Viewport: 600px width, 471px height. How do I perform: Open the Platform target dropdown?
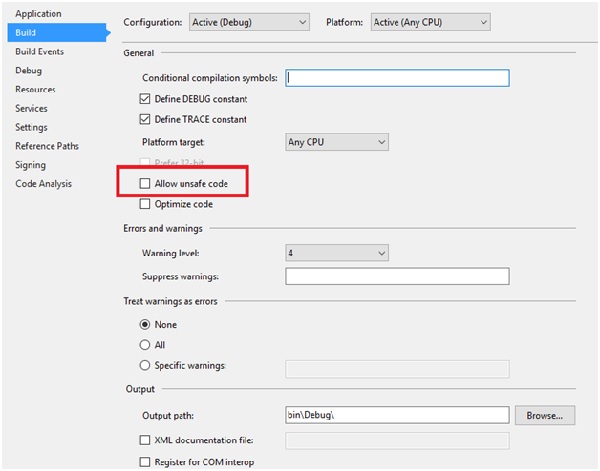coord(337,142)
